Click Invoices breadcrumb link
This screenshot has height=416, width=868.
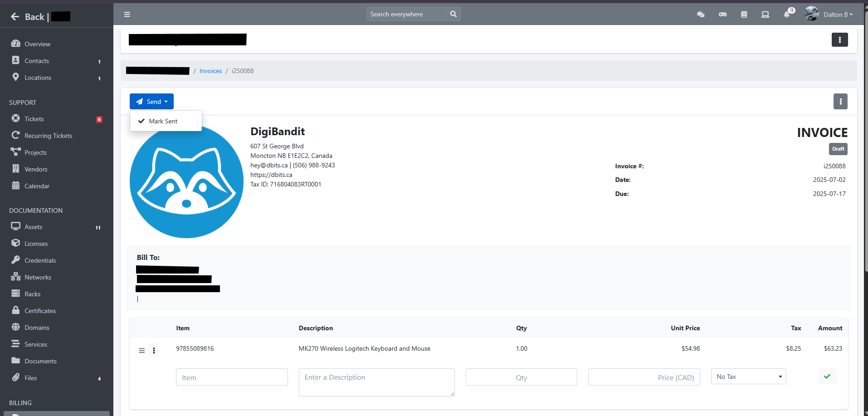tap(210, 71)
